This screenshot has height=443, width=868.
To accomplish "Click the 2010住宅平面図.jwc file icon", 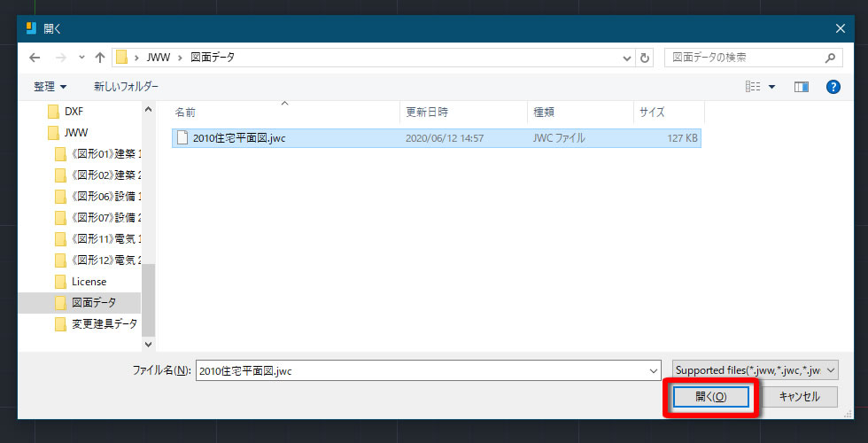I will click(182, 138).
